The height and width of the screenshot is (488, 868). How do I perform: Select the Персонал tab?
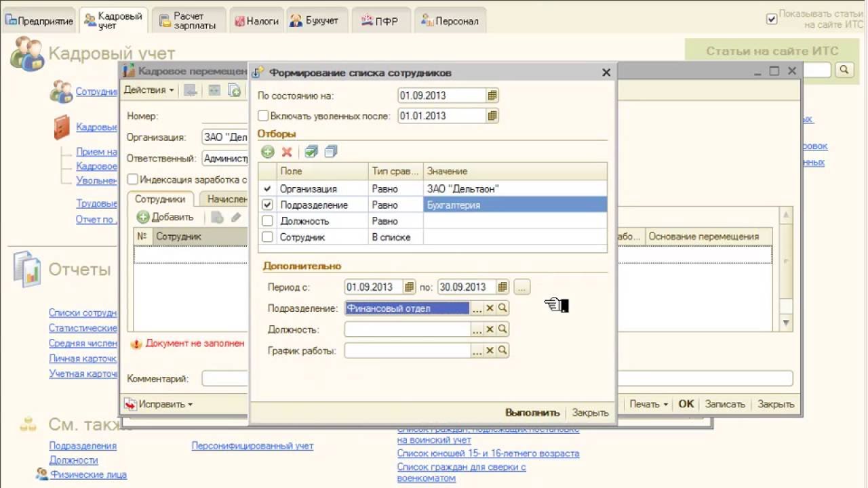click(x=449, y=20)
